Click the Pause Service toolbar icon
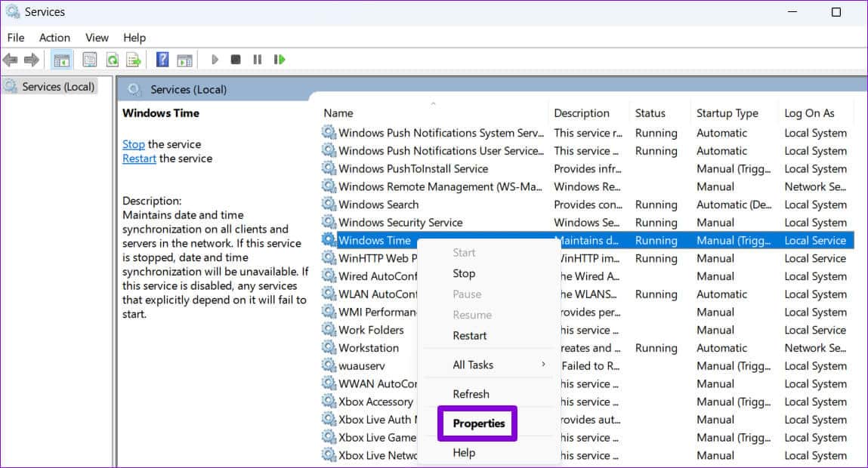868x468 pixels. coord(258,59)
